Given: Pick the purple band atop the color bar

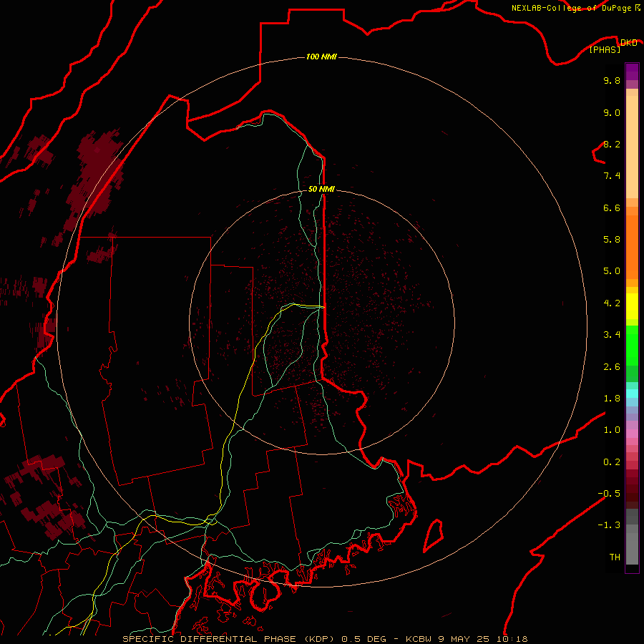Looking at the screenshot, I should click(632, 72).
